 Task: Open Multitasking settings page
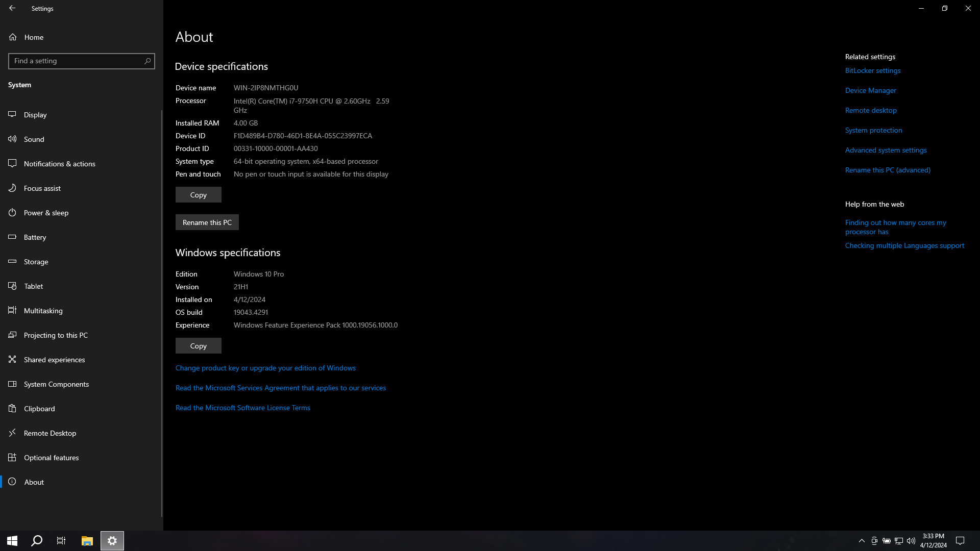43,310
